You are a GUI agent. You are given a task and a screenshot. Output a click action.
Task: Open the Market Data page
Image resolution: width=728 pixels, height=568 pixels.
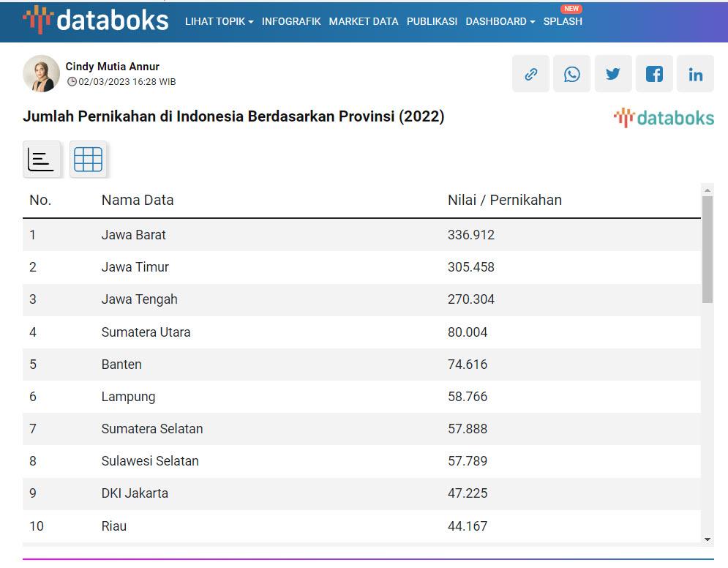pyautogui.click(x=364, y=21)
